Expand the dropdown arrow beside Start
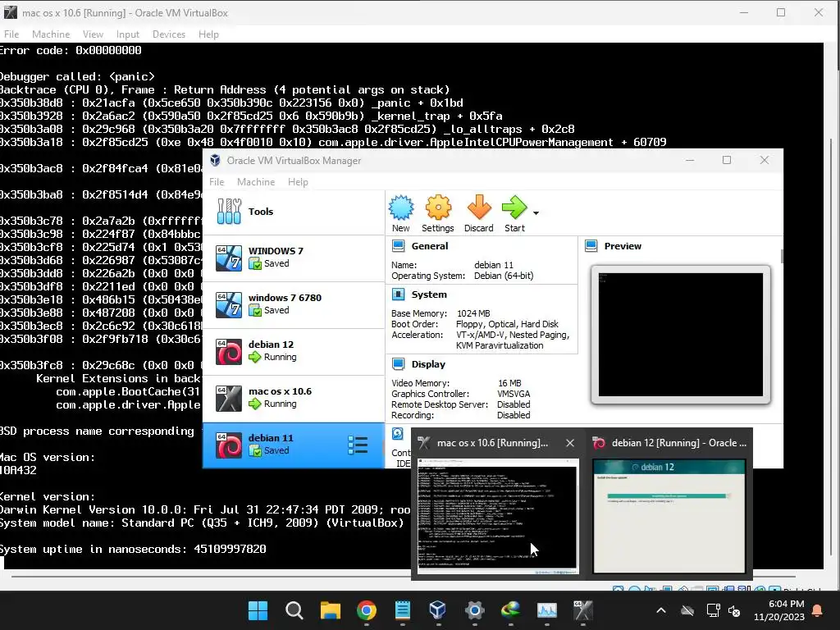Screen dimensions: 840x630 click(536, 212)
